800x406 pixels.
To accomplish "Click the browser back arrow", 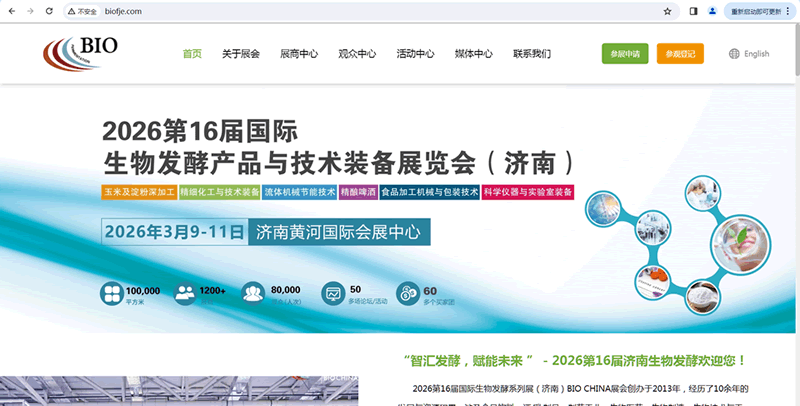I will [x=11, y=11].
